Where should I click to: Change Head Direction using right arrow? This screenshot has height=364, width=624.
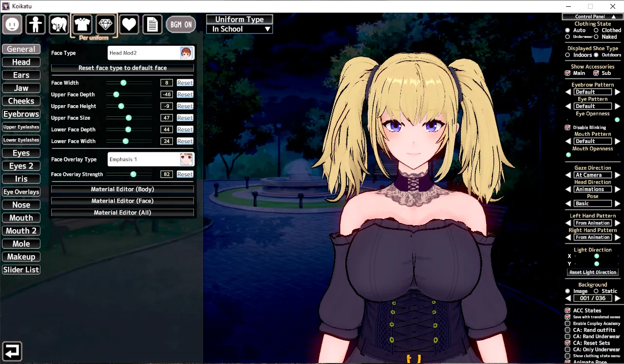(x=617, y=189)
